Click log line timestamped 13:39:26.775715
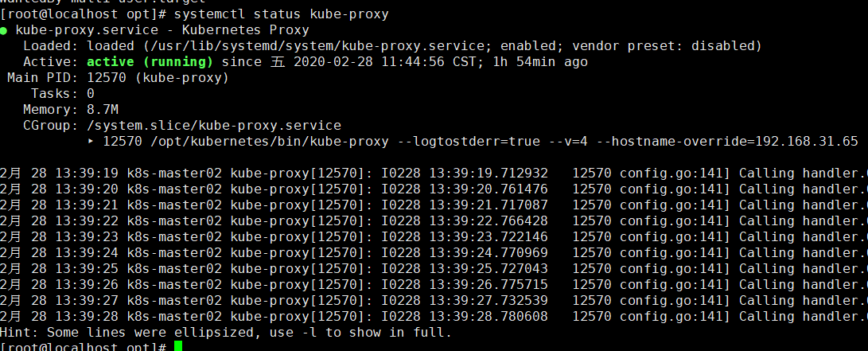The width and height of the screenshot is (868, 351). tap(434, 285)
